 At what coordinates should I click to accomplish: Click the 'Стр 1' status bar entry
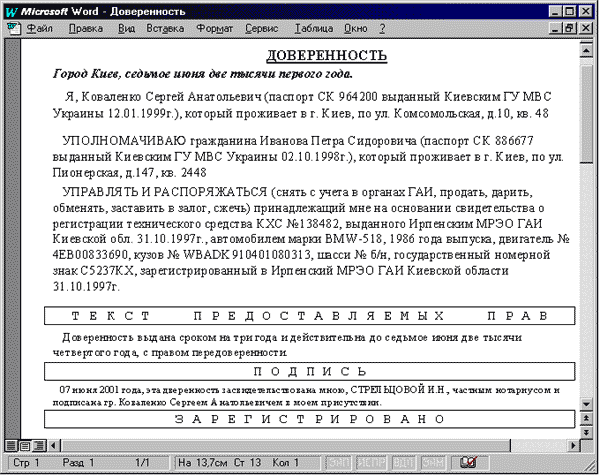click(26, 463)
